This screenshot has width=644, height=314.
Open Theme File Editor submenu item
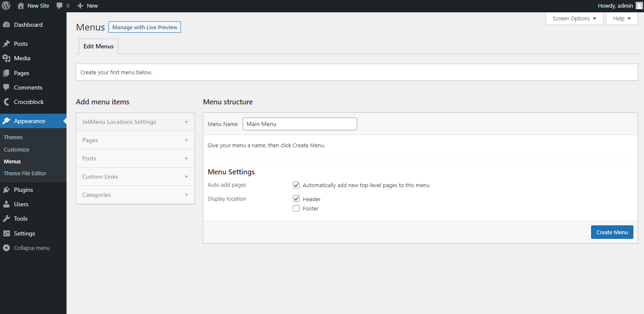point(25,173)
